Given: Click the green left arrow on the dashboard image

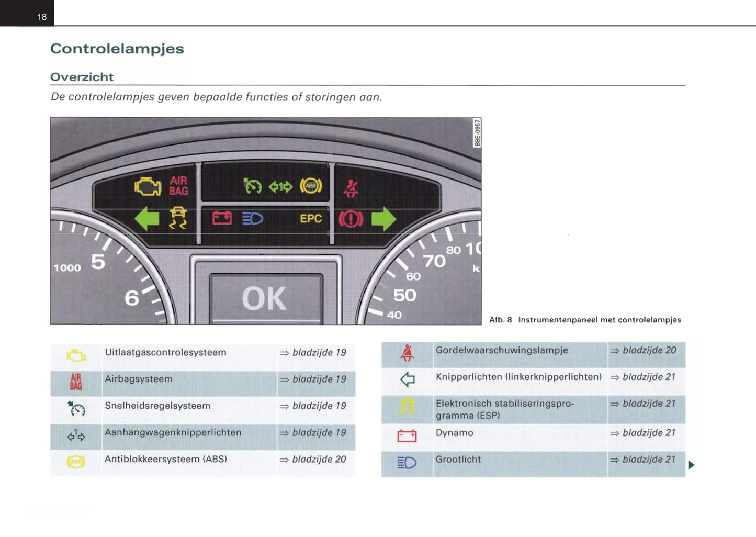Looking at the screenshot, I should tap(147, 219).
